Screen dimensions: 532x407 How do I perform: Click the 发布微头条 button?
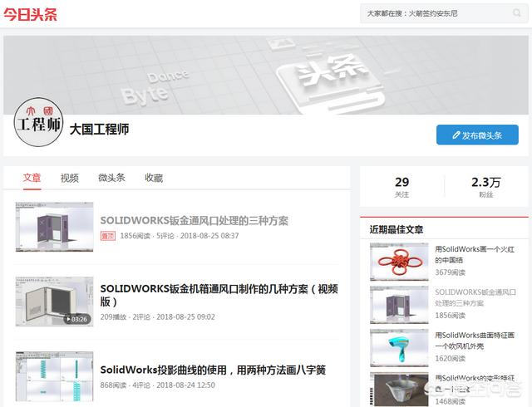[x=477, y=135]
